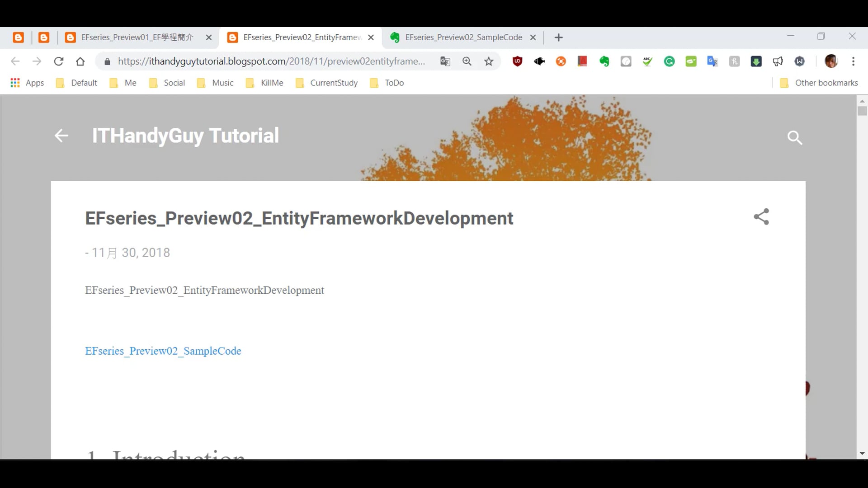Expand the Other bookmarks folder

pyautogui.click(x=819, y=83)
